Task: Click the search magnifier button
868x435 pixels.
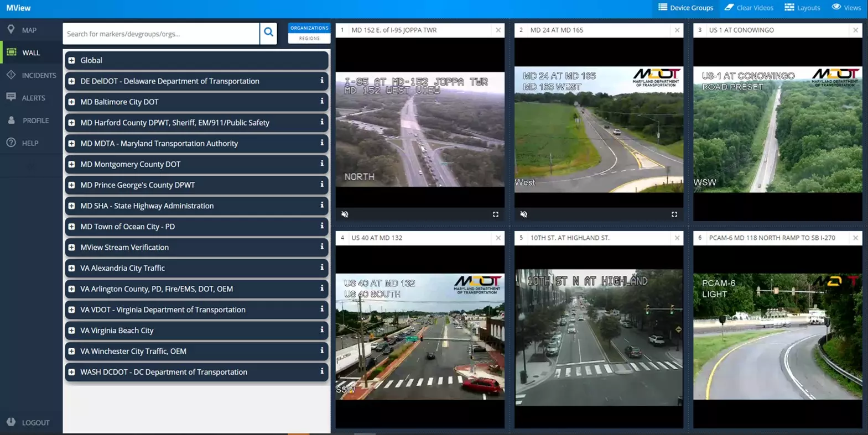Action: pos(268,33)
